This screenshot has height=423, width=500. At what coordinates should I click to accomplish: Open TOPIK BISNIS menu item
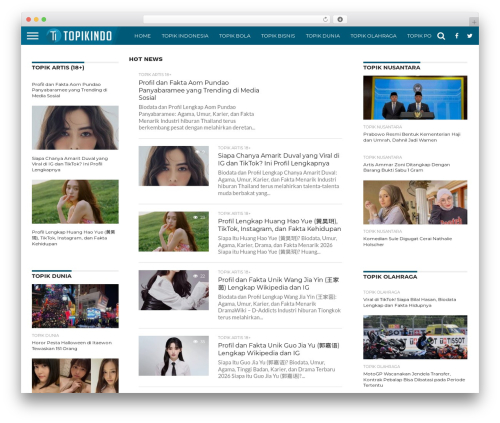coord(278,36)
